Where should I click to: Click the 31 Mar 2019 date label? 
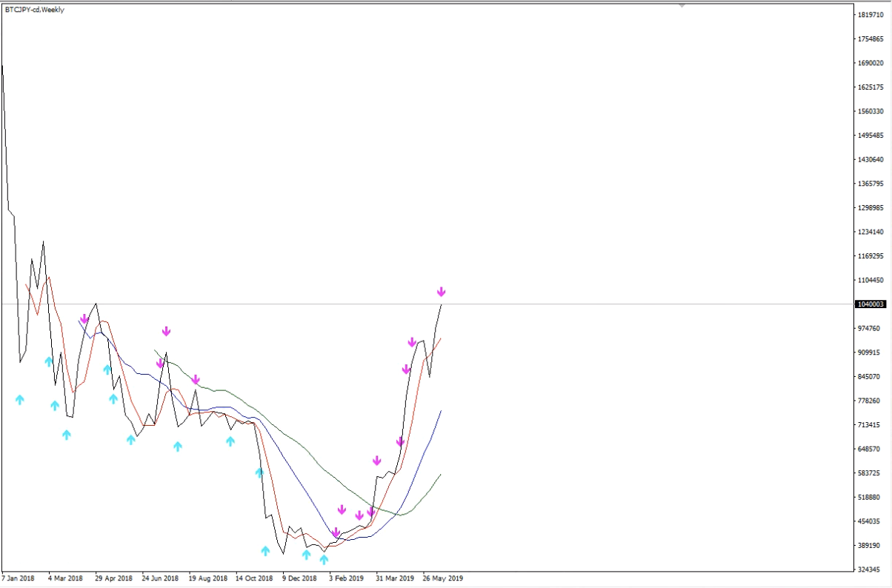395,578
